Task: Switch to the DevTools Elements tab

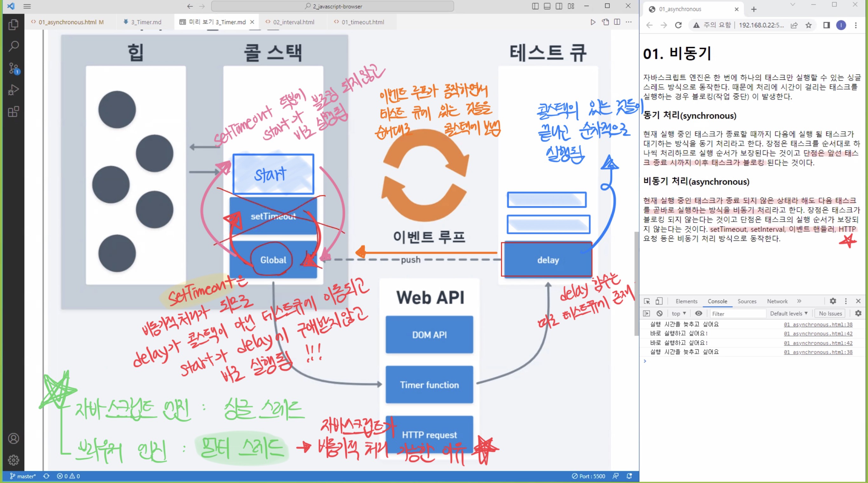Action: point(687,301)
